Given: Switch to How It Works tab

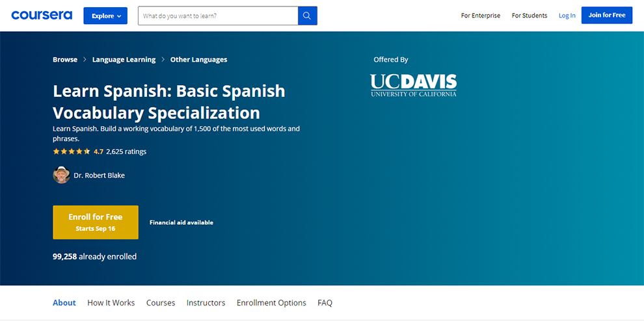Looking at the screenshot, I should pos(111,303).
